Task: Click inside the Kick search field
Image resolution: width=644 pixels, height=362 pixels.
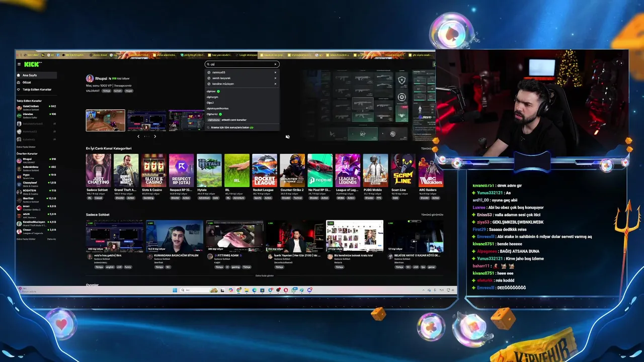Action: click(242, 64)
